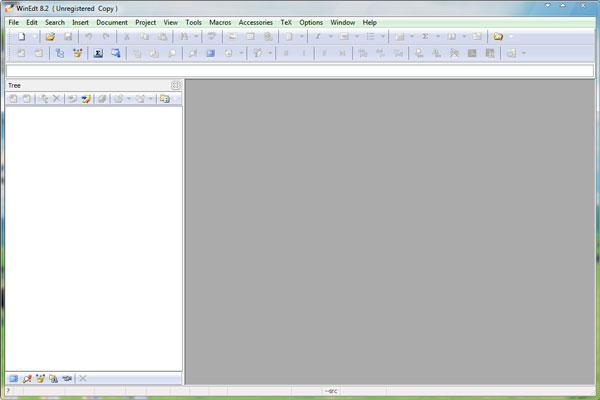Click the Find binoculars icon
This screenshot has width=600, height=400.
tap(184, 36)
